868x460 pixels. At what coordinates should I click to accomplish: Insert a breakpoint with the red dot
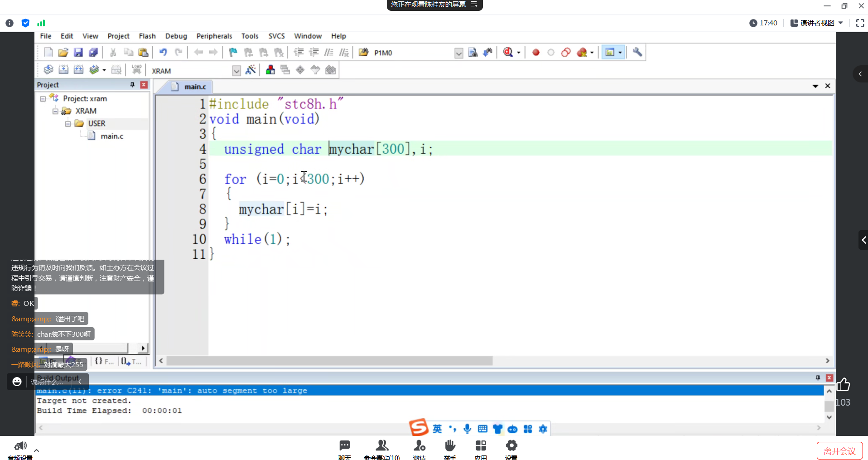click(535, 53)
